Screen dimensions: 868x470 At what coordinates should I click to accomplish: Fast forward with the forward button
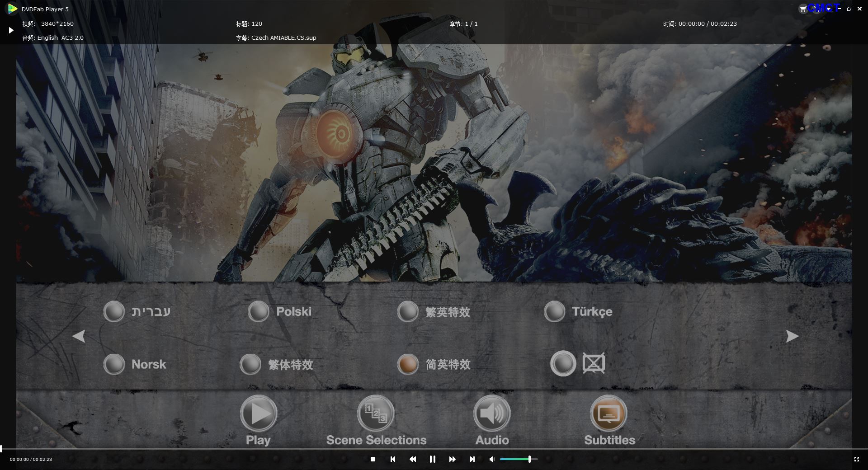(452, 459)
